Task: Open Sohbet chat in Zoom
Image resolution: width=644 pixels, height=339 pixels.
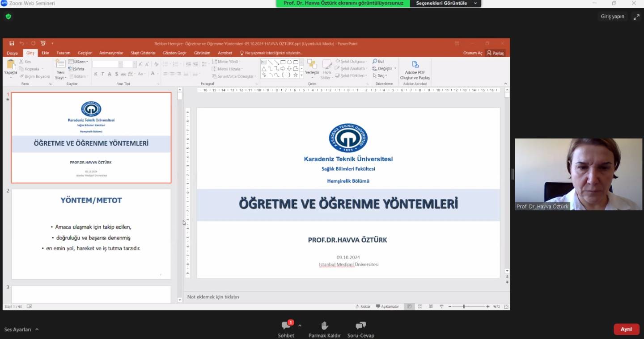Action: point(286,329)
